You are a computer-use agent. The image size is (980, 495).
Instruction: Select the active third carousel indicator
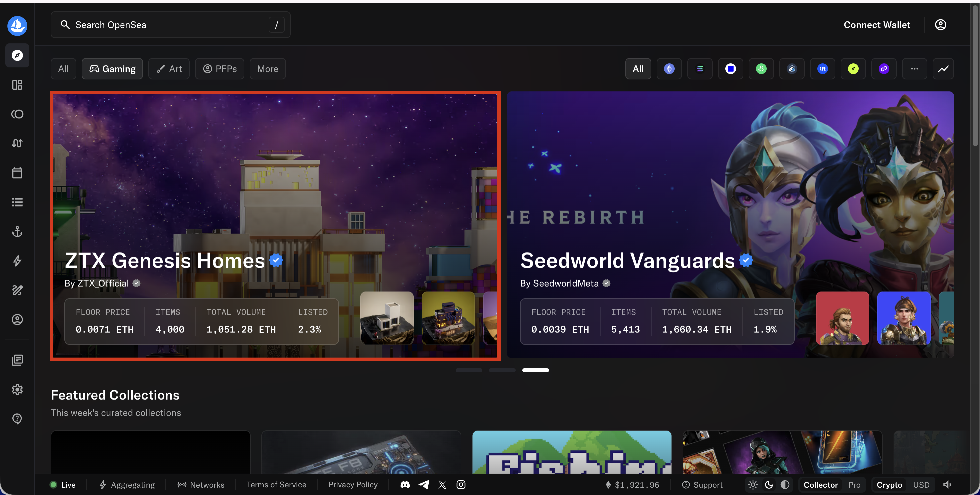point(535,370)
